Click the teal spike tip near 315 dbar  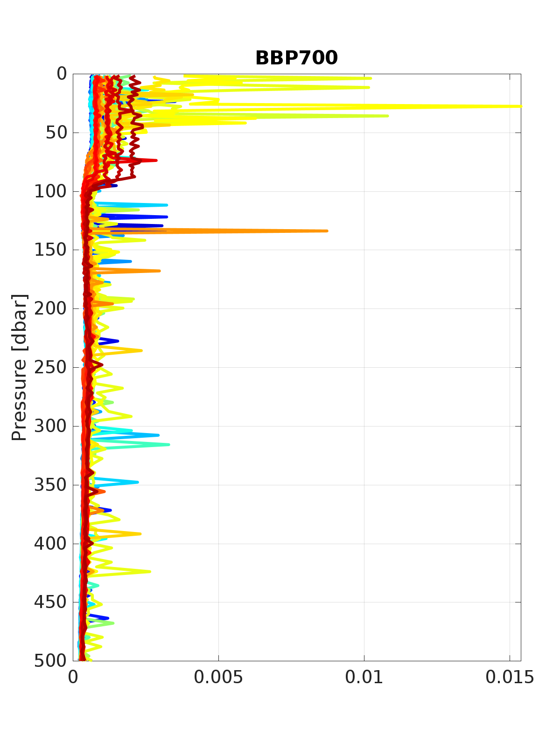point(168,444)
